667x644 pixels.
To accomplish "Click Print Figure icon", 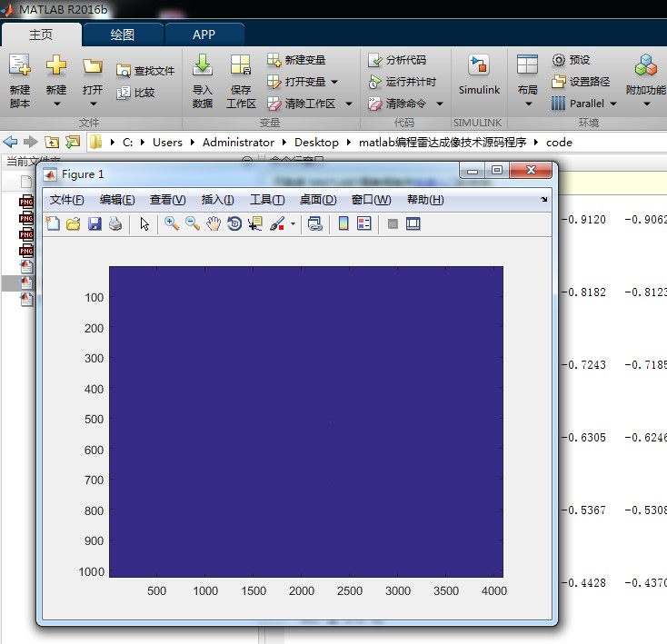I will tap(115, 223).
